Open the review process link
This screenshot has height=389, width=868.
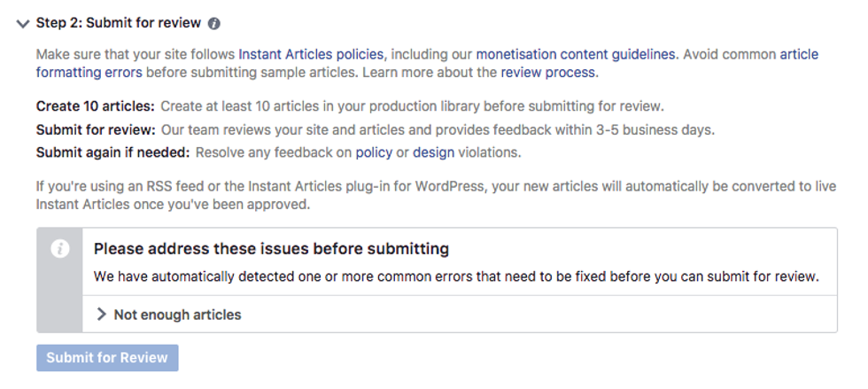pyautogui.click(x=548, y=72)
